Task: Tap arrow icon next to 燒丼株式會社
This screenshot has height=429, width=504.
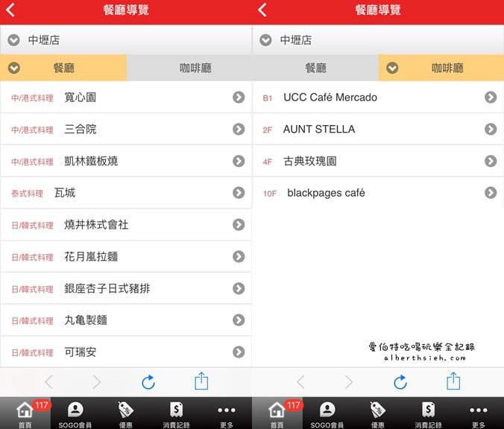Action: (239, 224)
